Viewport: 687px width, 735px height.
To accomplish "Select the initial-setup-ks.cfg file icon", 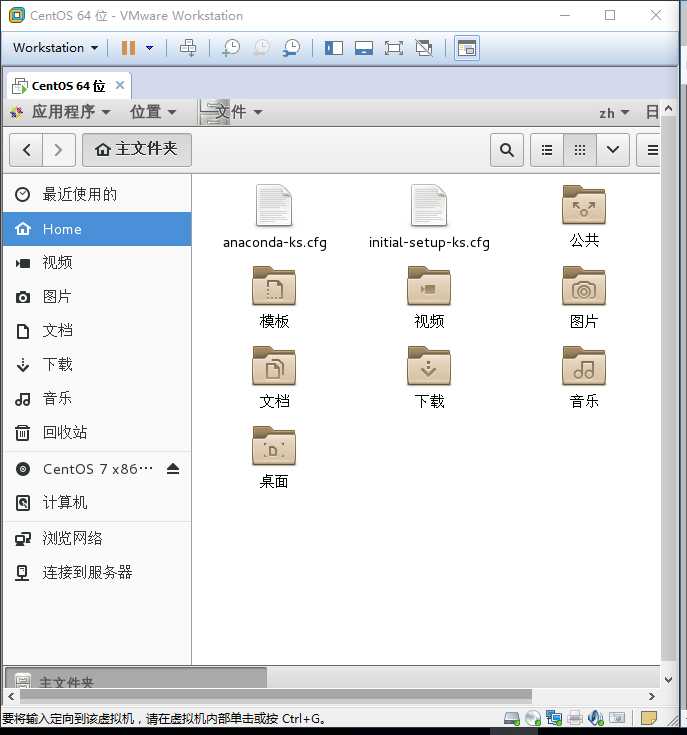I will [x=429, y=205].
